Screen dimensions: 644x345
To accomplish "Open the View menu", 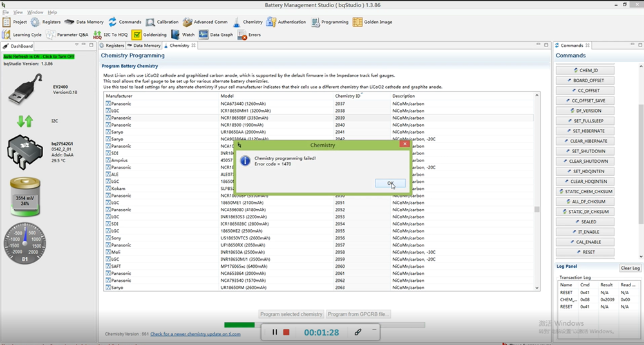I will [x=18, y=12].
